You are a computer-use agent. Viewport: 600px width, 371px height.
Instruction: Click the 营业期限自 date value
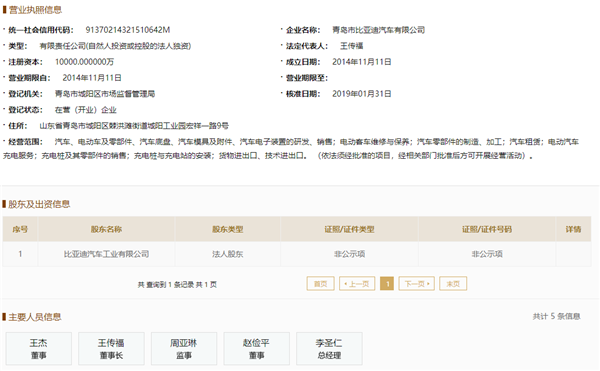pos(92,78)
